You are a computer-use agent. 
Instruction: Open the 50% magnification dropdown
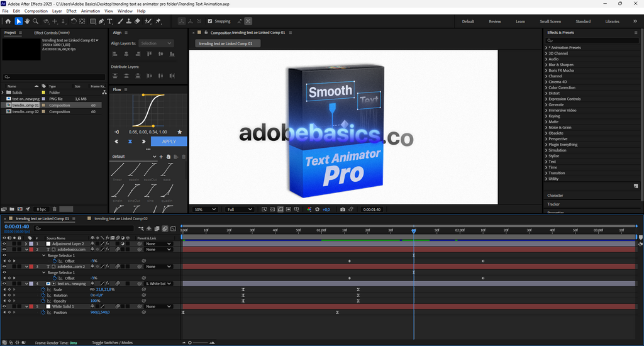pos(206,209)
